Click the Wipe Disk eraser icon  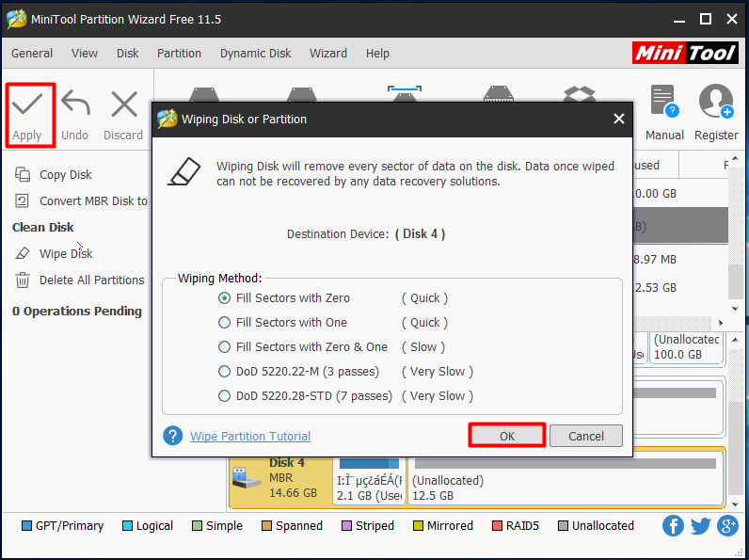click(23, 253)
